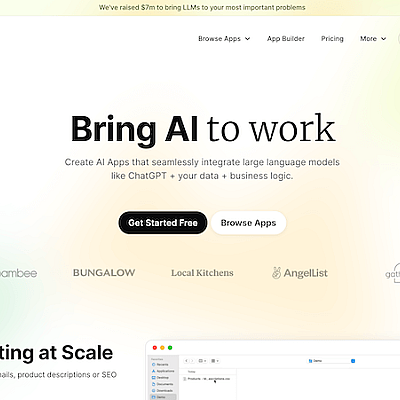This screenshot has height=400, width=400.
Task: Click the AngelList logo
Action: pyautogui.click(x=300, y=273)
